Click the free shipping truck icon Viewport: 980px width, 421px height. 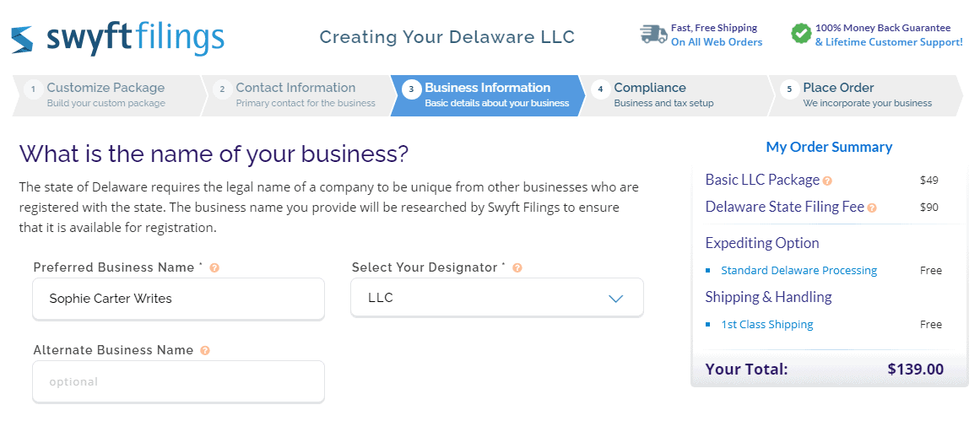(x=653, y=35)
